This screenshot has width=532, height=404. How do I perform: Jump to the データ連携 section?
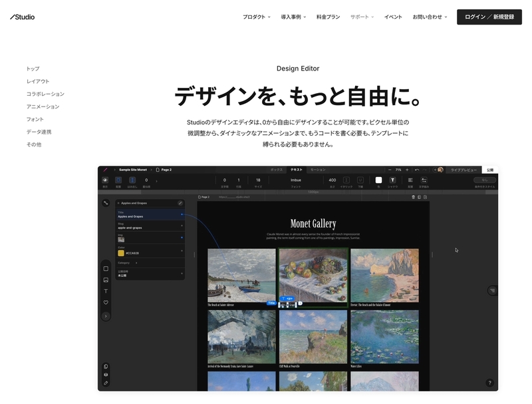tap(39, 132)
